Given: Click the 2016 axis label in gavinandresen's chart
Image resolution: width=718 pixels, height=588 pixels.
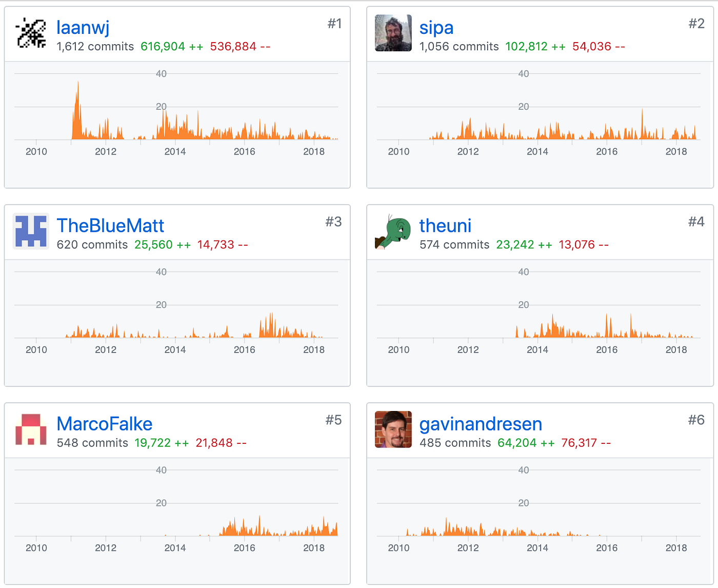Looking at the screenshot, I should pyautogui.click(x=607, y=547).
